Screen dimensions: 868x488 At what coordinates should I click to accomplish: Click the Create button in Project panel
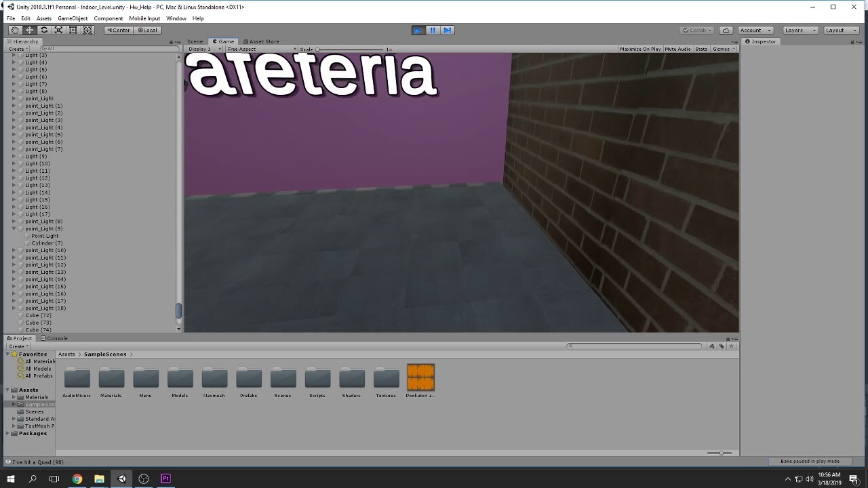click(x=18, y=346)
